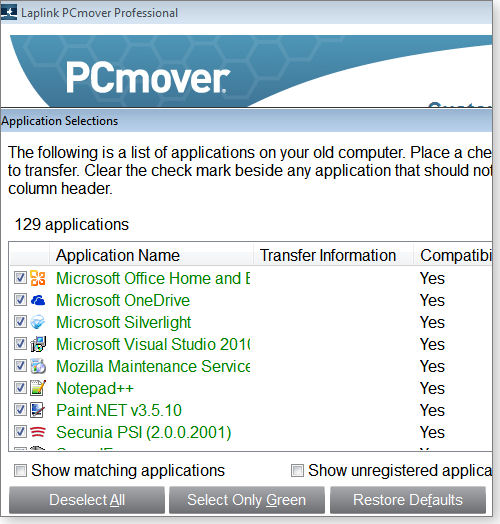This screenshot has height=524, width=500.
Task: Uncheck Microsoft Office Home checkbox
Action: [20, 277]
